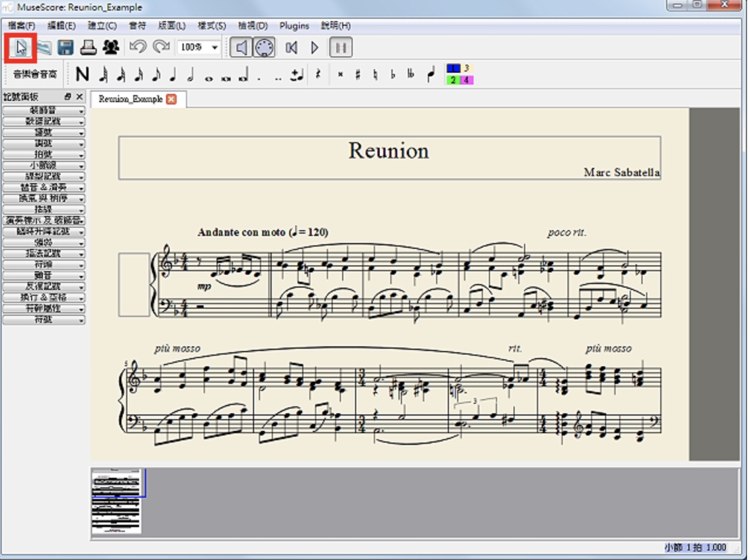This screenshot has height=560, width=750.
Task: Expand the 小節線 palette section
Action: (x=44, y=166)
